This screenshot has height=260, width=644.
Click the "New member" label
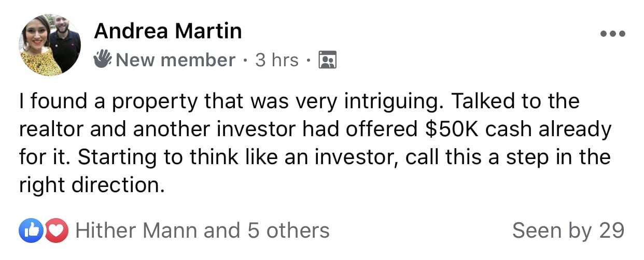pos(176,60)
